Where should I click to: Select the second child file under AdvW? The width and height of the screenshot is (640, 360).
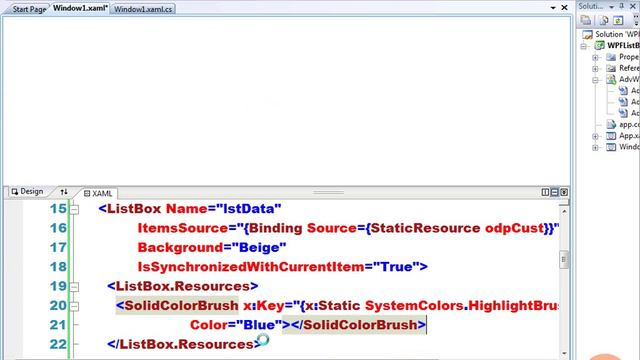coord(629,102)
